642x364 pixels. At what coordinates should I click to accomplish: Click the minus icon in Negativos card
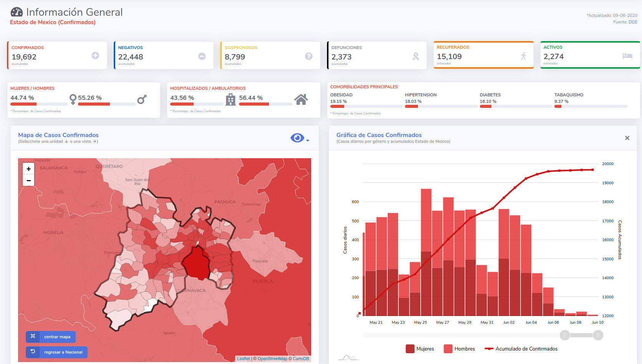[x=202, y=56]
